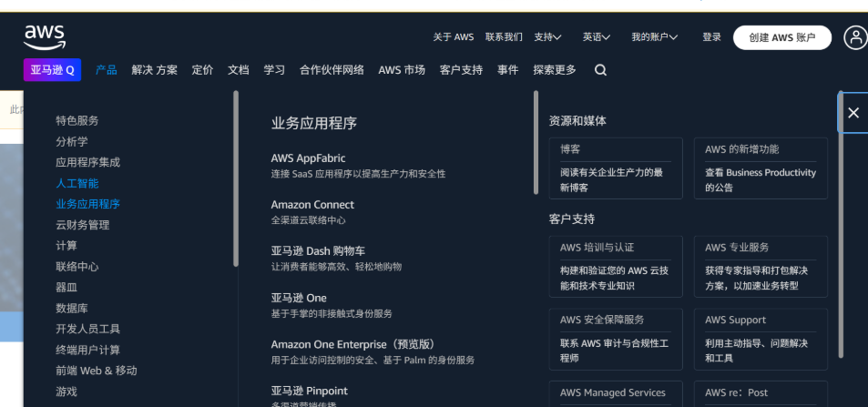This screenshot has width=868, height=407.
Task: Open the AWS 市场 menu
Action: point(402,70)
